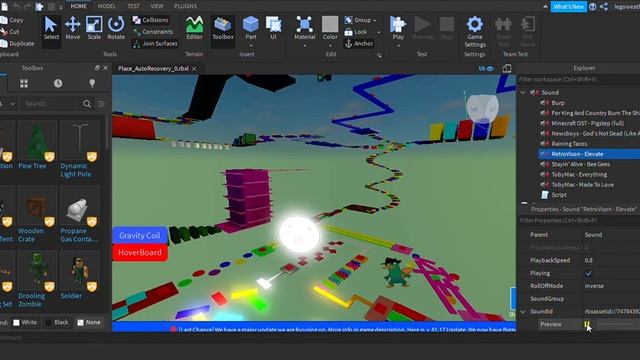Toggle Collisions setting

(151, 20)
